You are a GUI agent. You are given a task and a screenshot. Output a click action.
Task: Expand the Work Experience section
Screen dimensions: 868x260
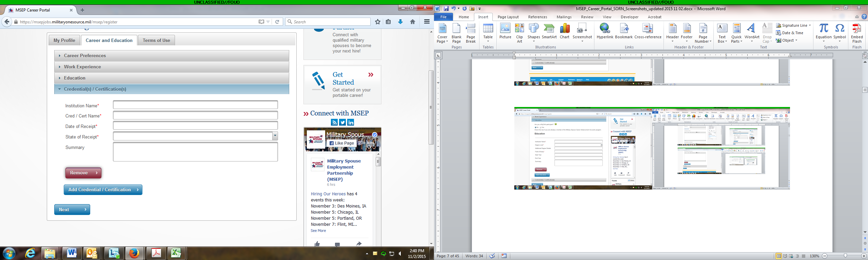point(172,67)
